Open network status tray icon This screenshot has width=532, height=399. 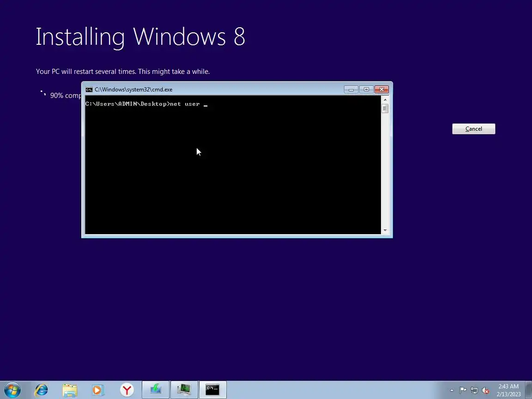(x=474, y=390)
